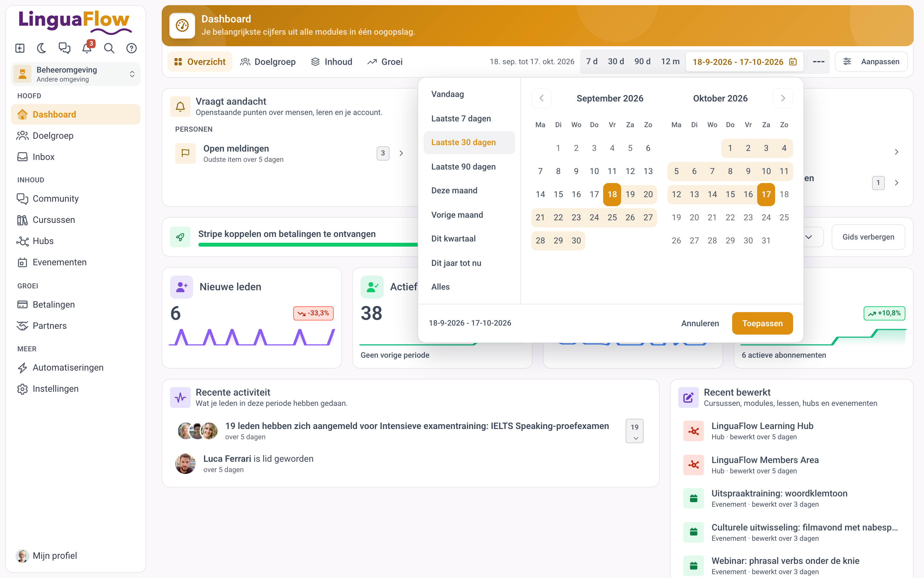924x578 pixels.
Task: Switch to the Overzicht tab
Action: (x=200, y=62)
